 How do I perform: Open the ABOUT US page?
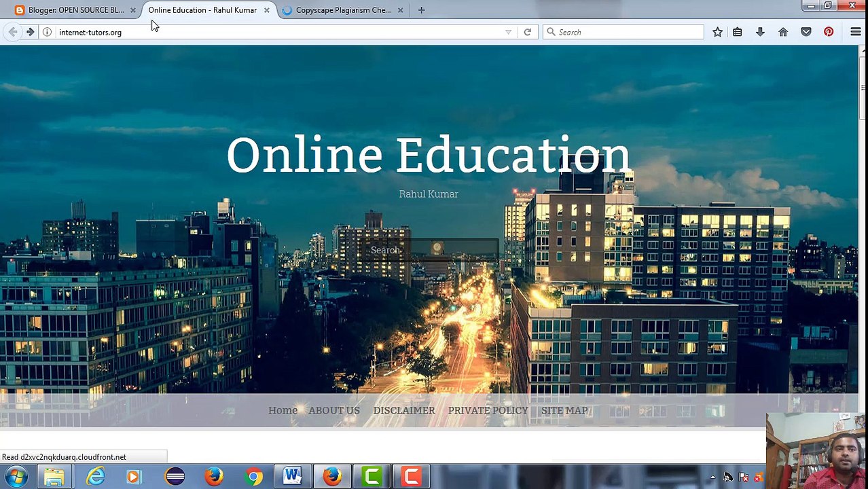334,410
